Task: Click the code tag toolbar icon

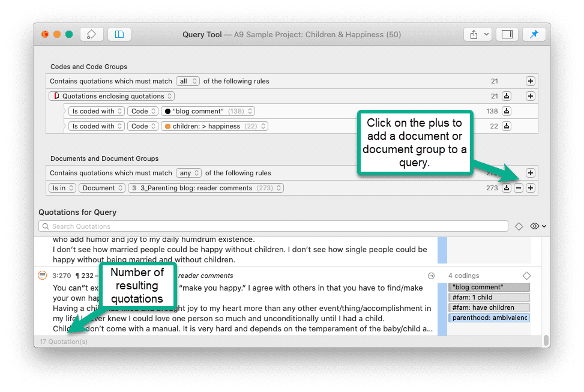Action: [x=92, y=34]
